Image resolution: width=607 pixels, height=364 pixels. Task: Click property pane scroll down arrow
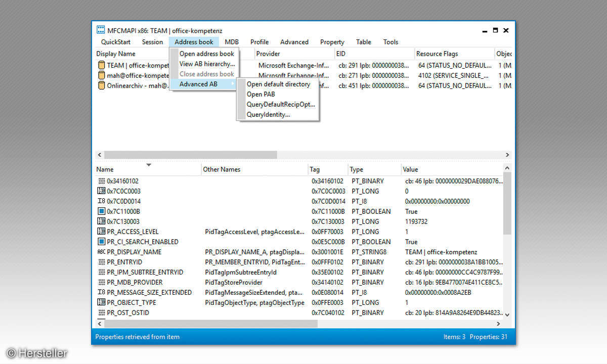(x=507, y=314)
